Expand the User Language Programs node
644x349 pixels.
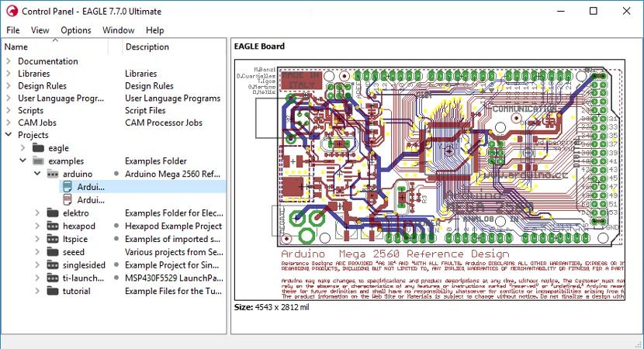[9, 98]
